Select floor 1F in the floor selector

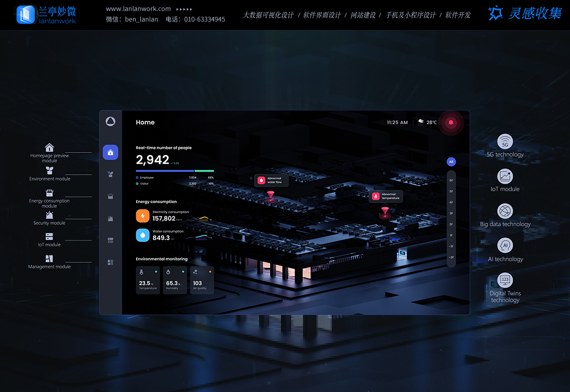coord(451,235)
